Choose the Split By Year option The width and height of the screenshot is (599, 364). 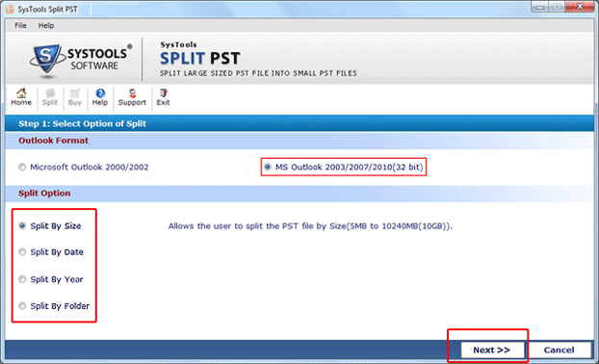pyautogui.click(x=51, y=279)
